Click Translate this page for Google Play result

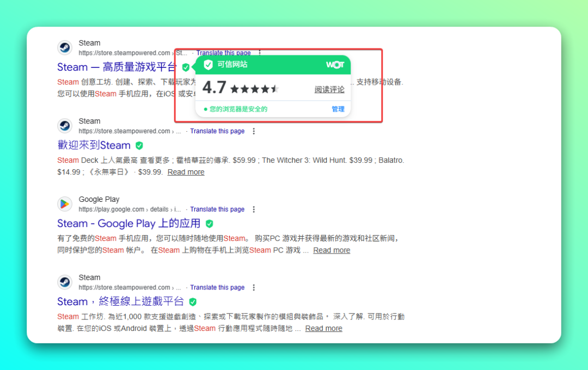[x=217, y=209]
